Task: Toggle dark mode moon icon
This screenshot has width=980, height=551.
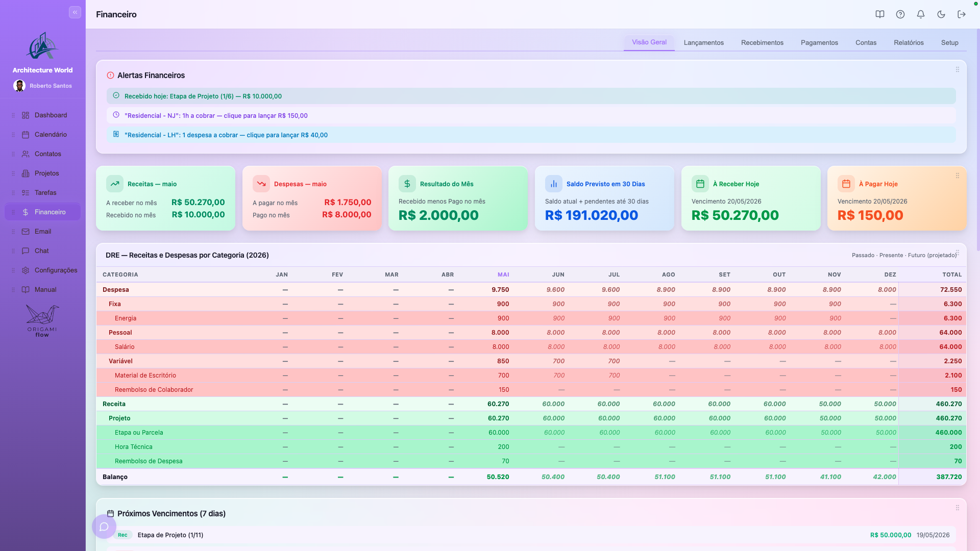Action: pos(941,14)
